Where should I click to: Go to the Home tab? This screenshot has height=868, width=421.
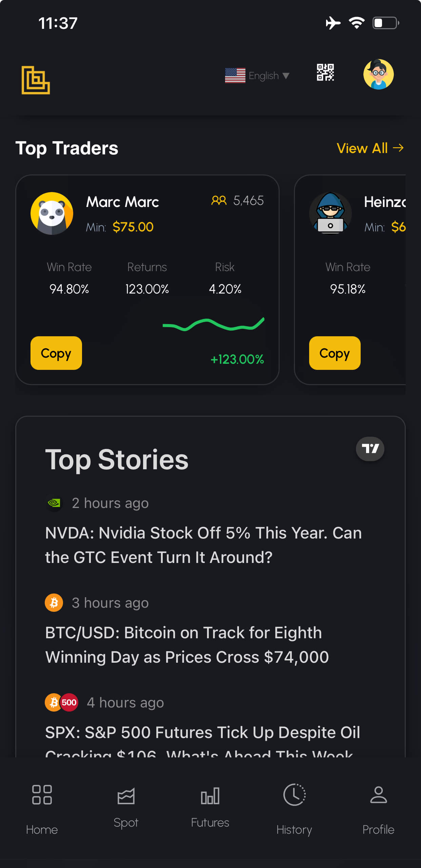(42, 808)
